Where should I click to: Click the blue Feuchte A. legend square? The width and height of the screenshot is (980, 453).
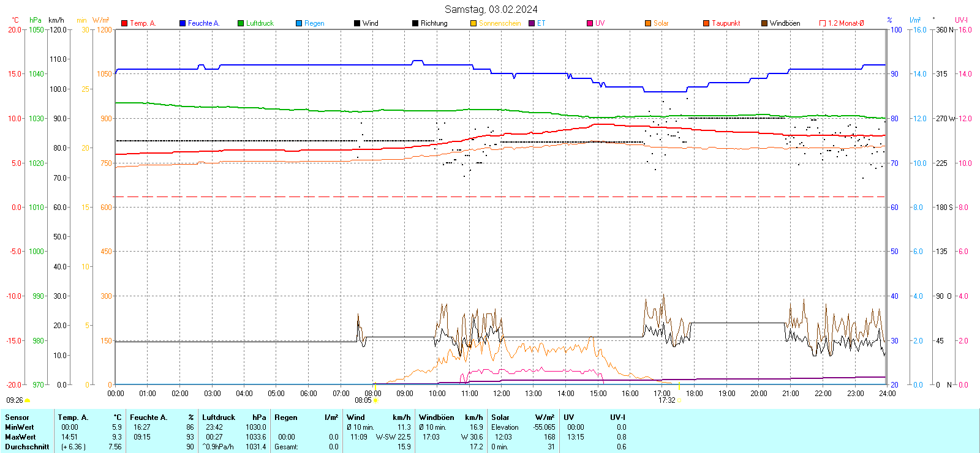coord(183,23)
